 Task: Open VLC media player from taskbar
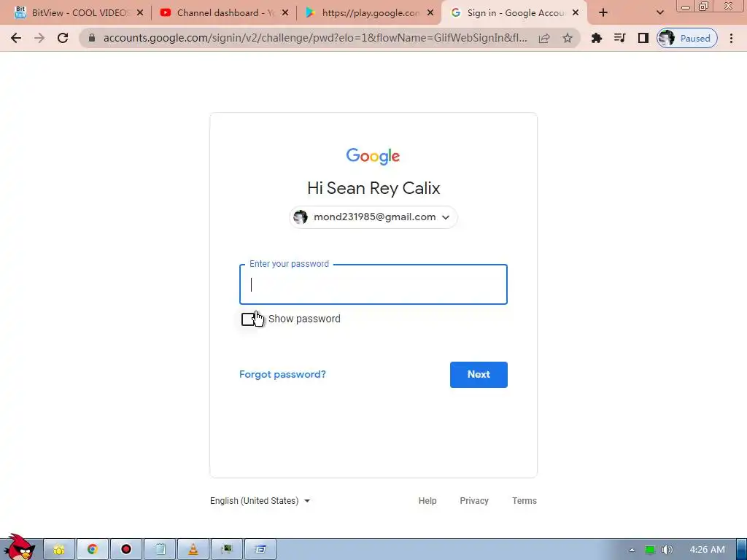(193, 550)
